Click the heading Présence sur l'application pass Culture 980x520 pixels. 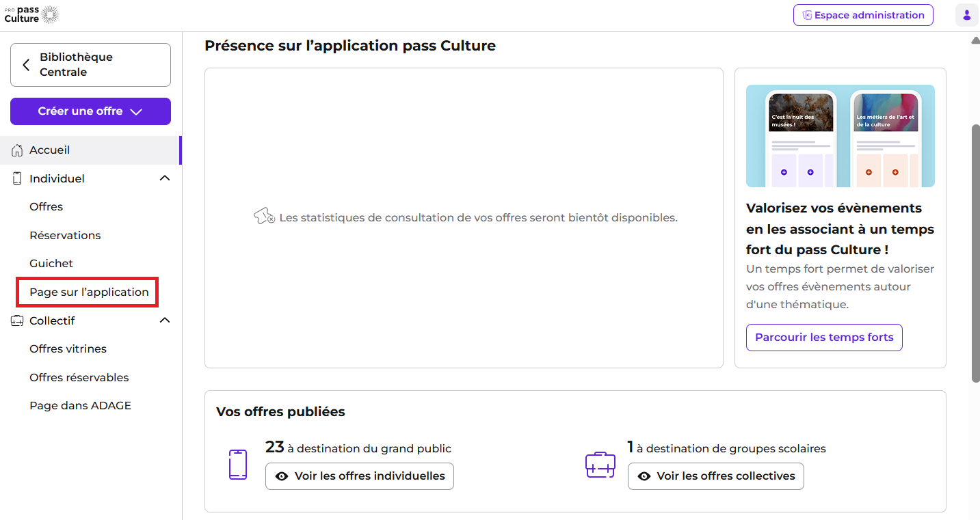click(x=350, y=46)
